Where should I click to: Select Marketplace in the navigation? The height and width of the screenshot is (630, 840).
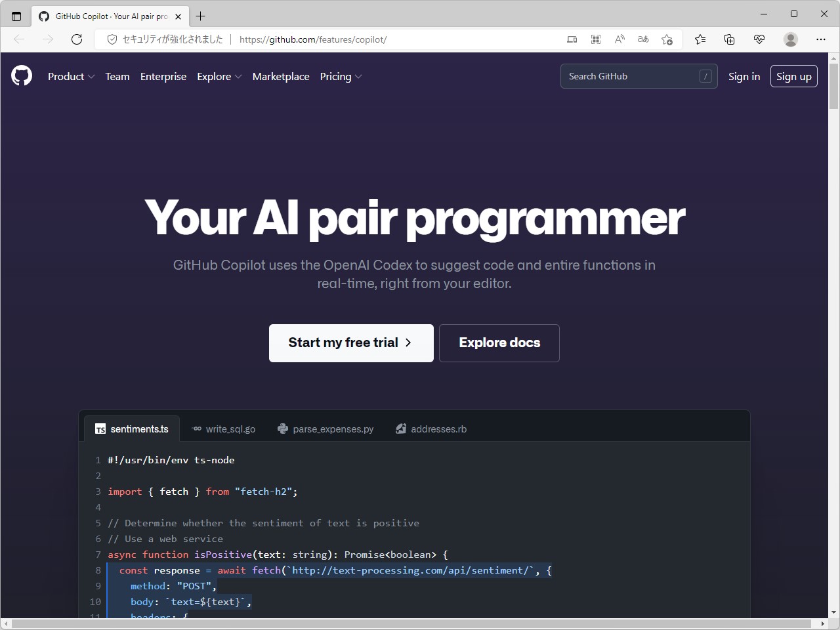pos(281,76)
